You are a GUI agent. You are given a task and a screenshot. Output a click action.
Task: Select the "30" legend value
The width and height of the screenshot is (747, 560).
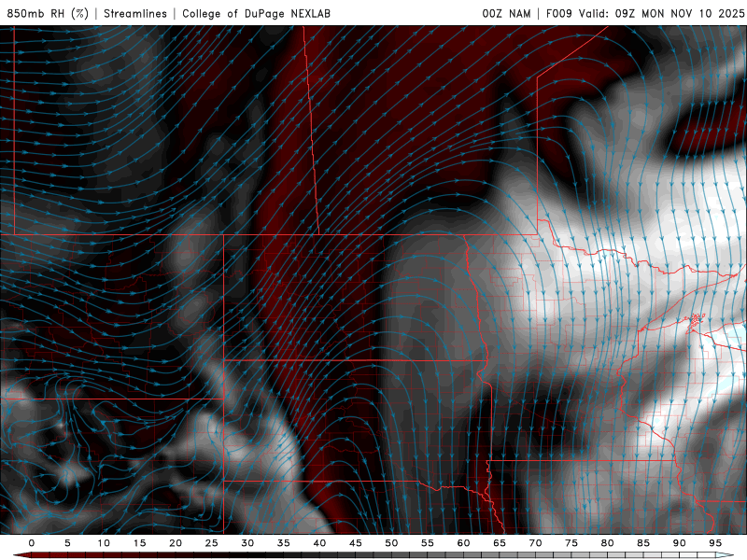[x=247, y=543]
